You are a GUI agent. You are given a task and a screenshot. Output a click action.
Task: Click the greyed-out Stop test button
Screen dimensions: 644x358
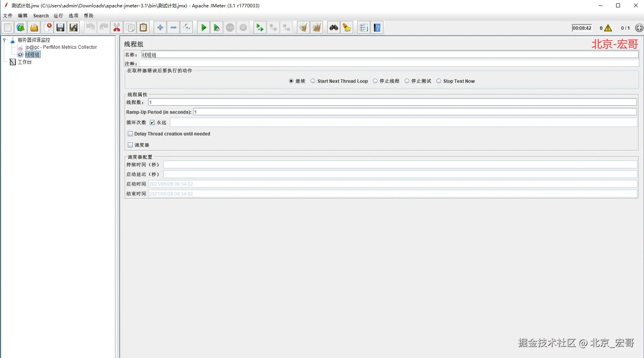pos(230,27)
